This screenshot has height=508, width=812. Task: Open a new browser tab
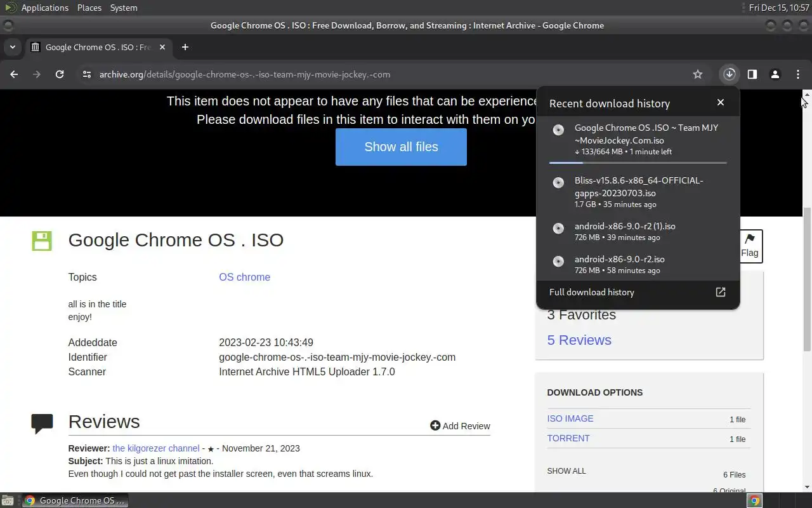(185, 47)
